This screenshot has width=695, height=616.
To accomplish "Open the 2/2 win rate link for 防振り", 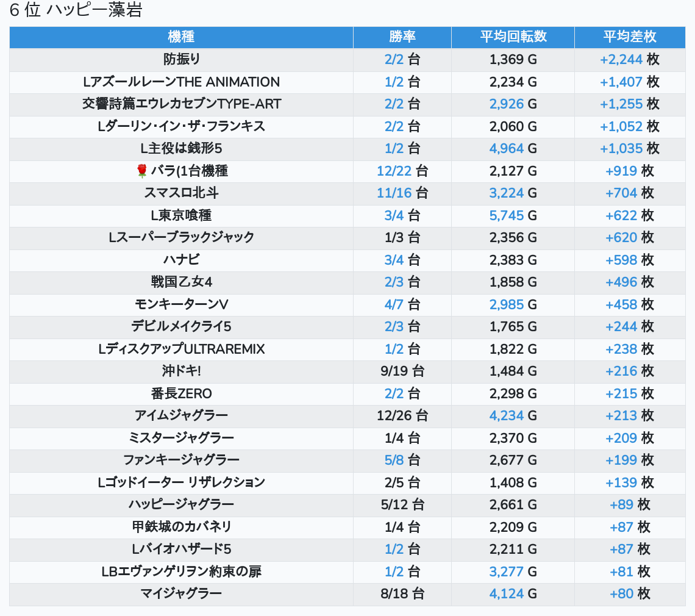I will click(394, 59).
